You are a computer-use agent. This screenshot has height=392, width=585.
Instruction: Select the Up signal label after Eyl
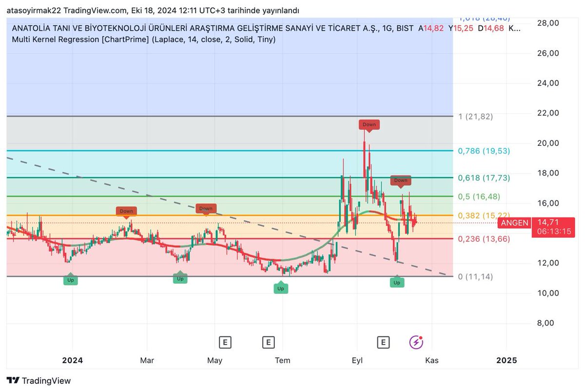click(397, 282)
